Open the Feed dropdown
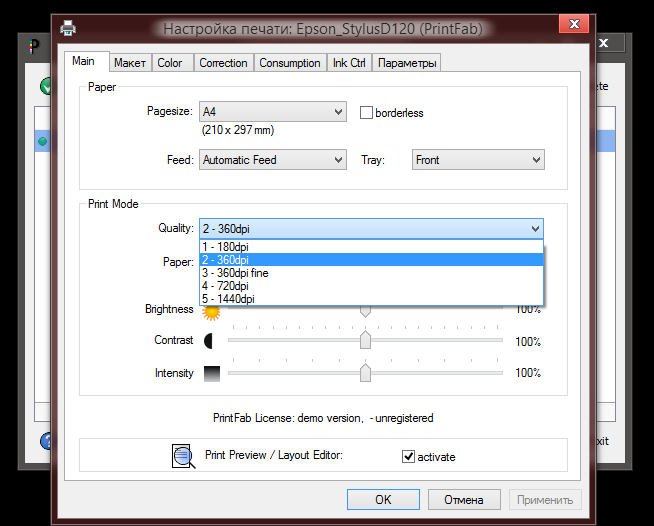This screenshot has height=526, width=654. coord(273,160)
